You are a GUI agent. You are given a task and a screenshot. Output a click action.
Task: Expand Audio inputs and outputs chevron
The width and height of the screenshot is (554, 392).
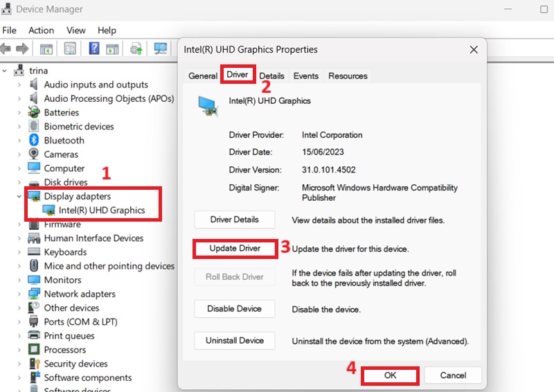19,84
